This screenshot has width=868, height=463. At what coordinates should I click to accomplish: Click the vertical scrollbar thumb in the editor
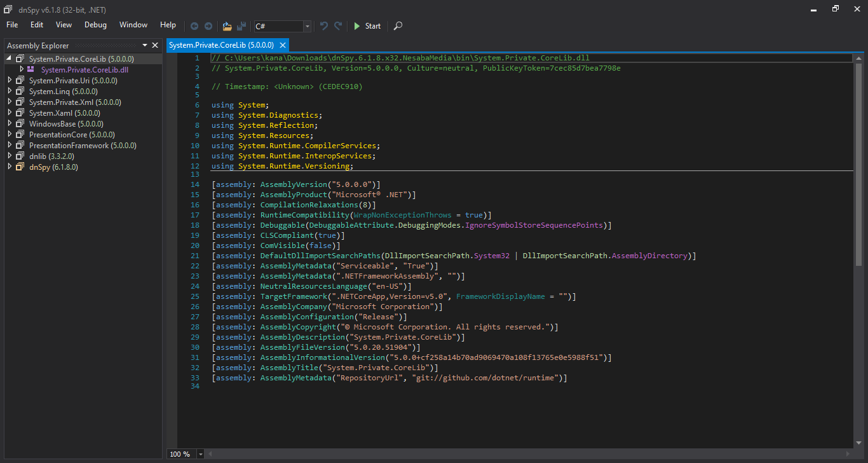point(858,164)
